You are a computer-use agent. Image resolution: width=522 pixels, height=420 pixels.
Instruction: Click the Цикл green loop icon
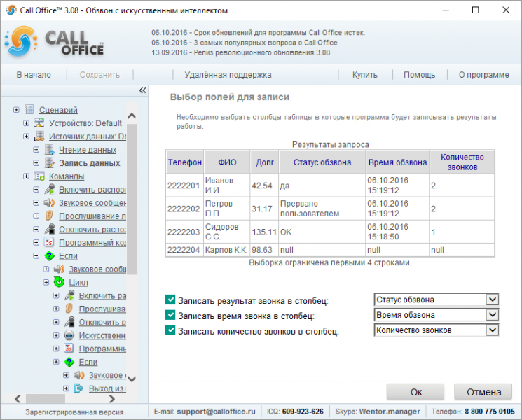pos(60,282)
